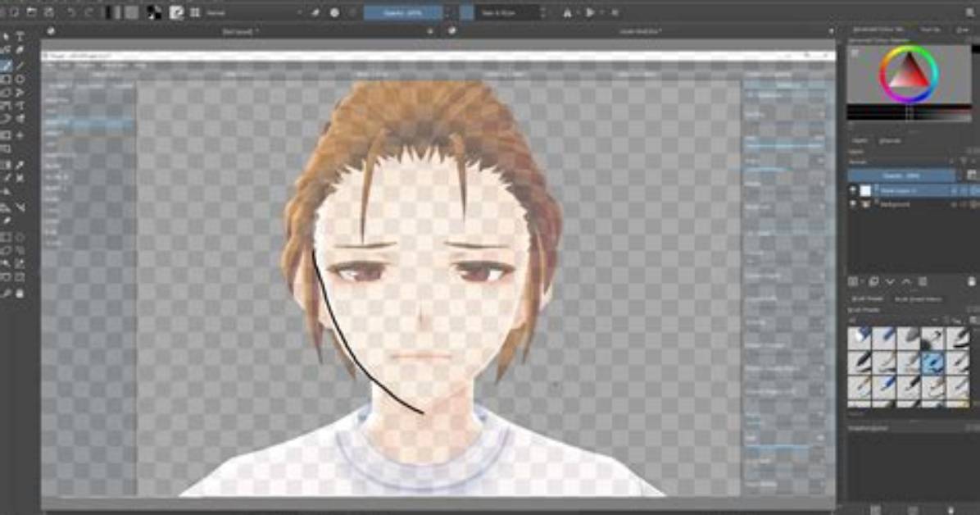Select the Rectangle shape tool

(x=7, y=80)
